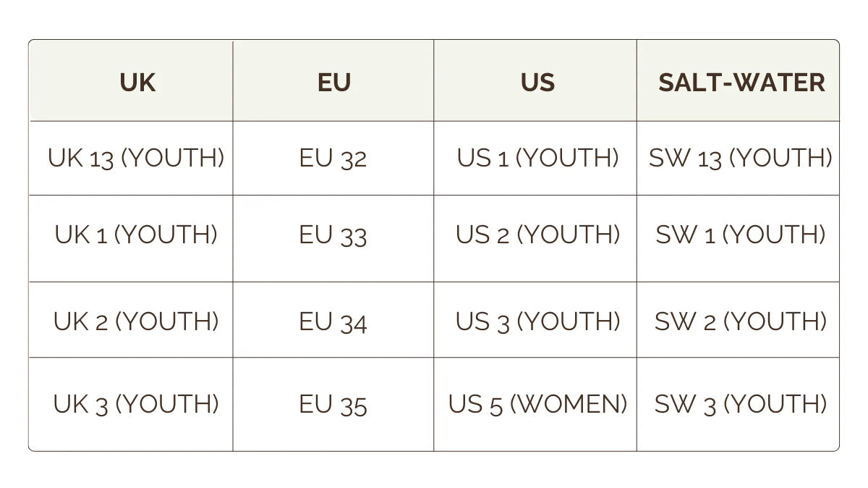The width and height of the screenshot is (868, 488).
Task: Select the SW 13 (YOUTH) cell
Action: click(741, 158)
